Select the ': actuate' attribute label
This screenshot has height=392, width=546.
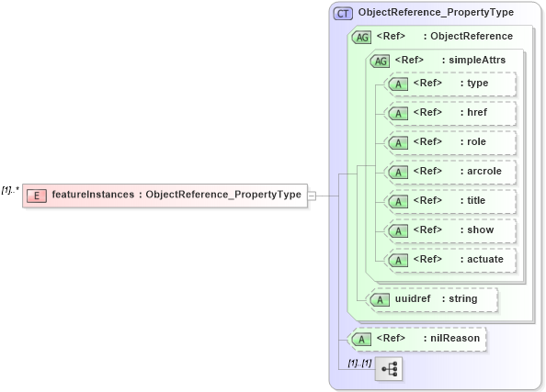[482, 260]
